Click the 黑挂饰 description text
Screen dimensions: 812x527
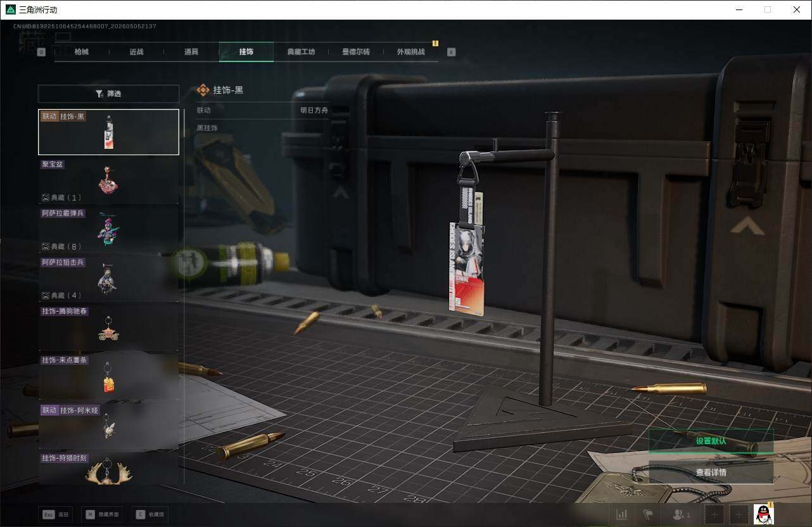pyautogui.click(x=207, y=128)
